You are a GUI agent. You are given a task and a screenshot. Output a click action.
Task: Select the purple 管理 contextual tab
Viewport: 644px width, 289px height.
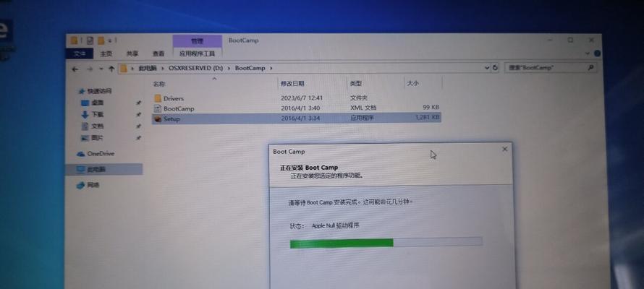(197, 41)
